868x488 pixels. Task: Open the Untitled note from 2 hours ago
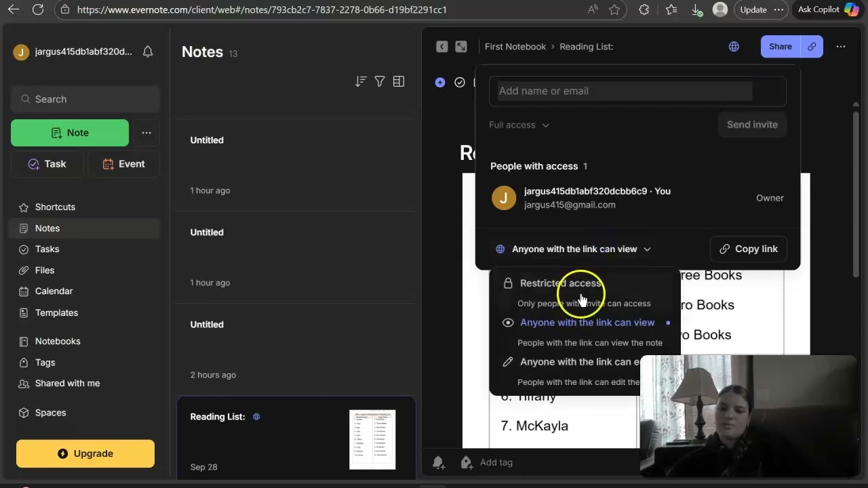click(x=296, y=348)
